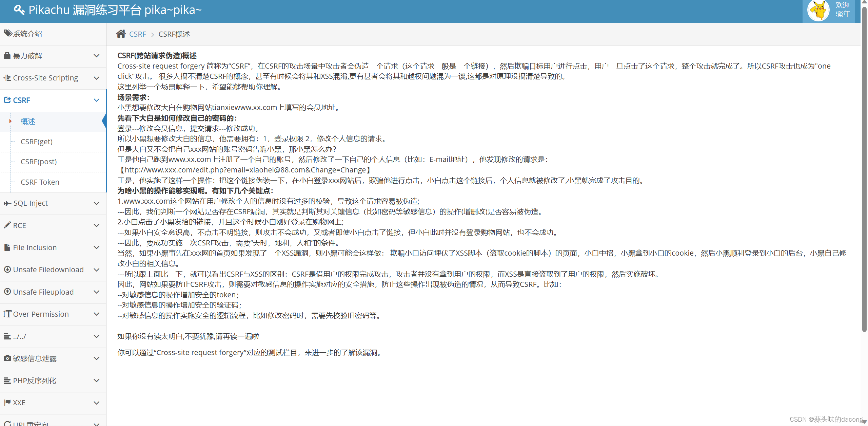Click the Pikachu mascot image top right

pos(818,11)
